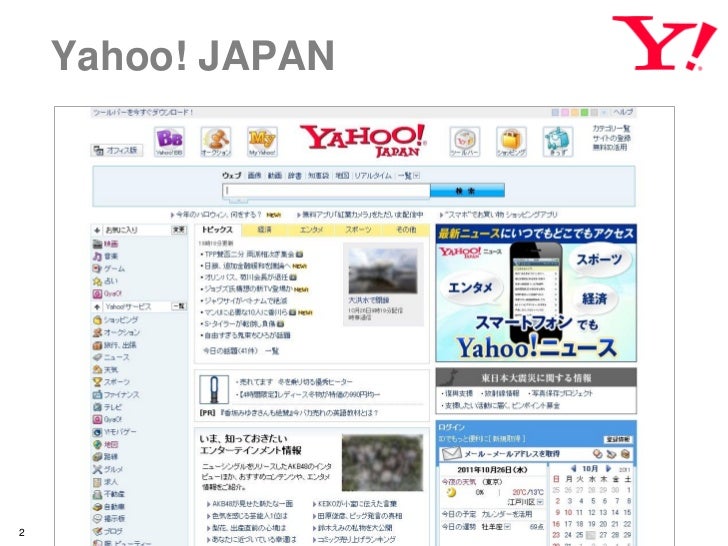This screenshot has height=546, width=728.
Task: Open the ツールバー icon in header
Action: pyautogui.click(x=465, y=142)
